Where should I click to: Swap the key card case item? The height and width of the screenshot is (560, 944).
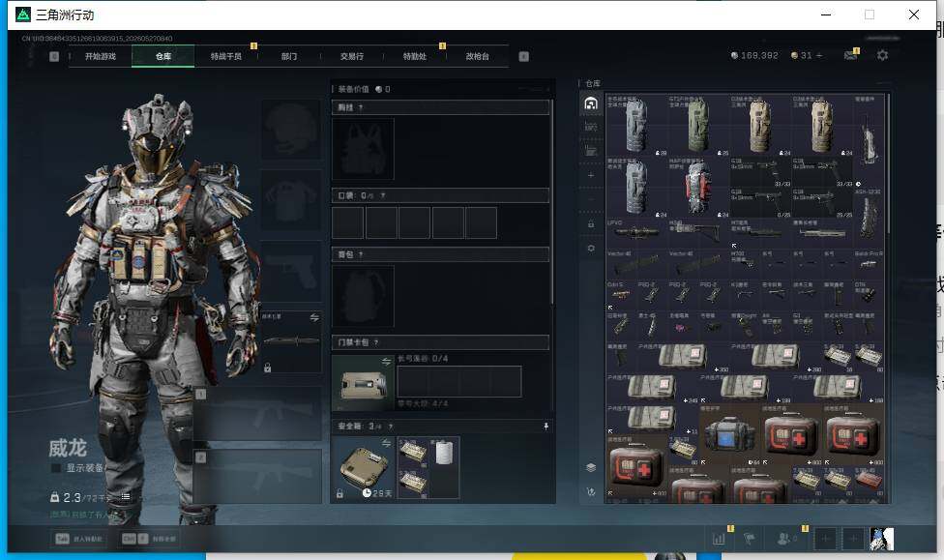(386, 362)
